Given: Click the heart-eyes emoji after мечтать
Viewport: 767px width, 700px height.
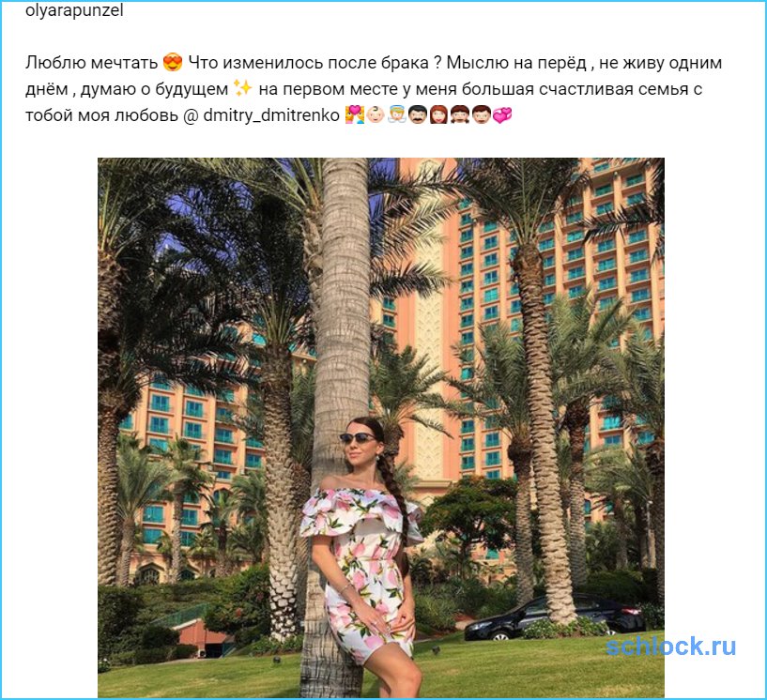Looking at the screenshot, I should coord(173,63).
